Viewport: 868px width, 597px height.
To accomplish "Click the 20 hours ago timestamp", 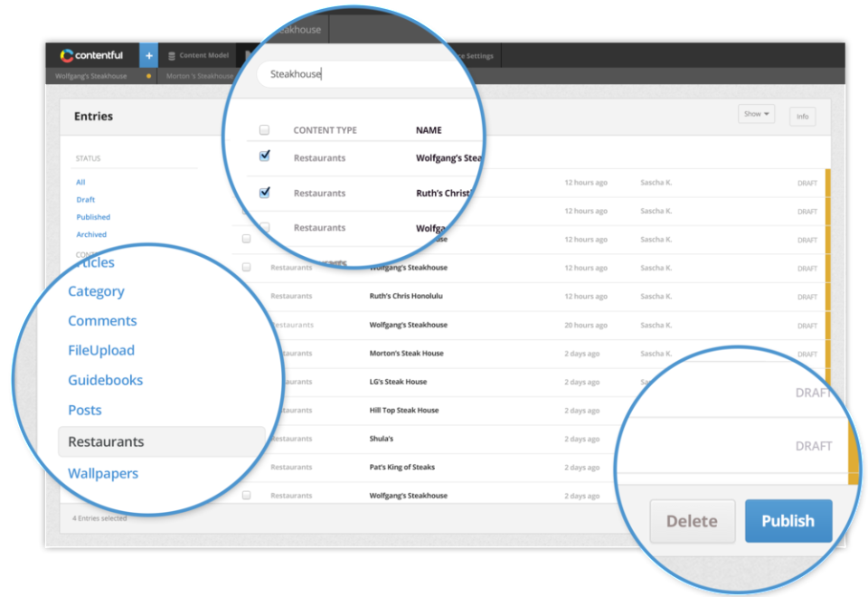I will click(x=586, y=325).
